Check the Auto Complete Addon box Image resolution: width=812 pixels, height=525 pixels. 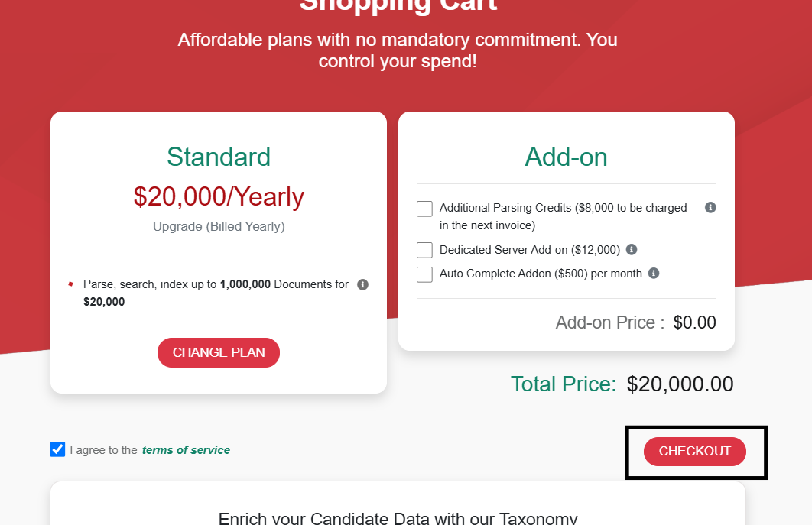tap(424, 274)
